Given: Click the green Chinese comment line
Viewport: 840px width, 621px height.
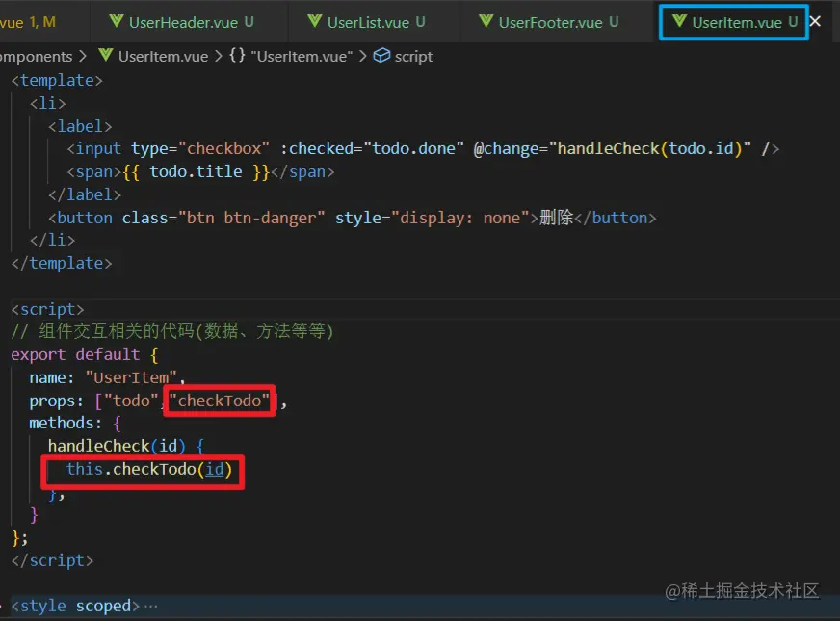Looking at the screenshot, I should 172,331.
